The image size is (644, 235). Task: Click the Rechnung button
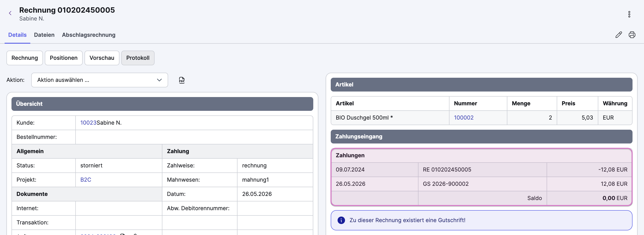point(25,58)
